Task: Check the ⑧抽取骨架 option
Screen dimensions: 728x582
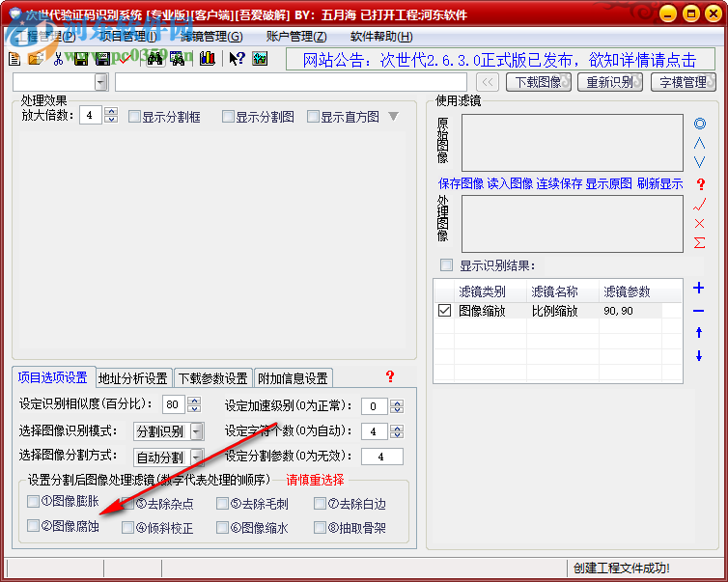Action: click(x=320, y=528)
